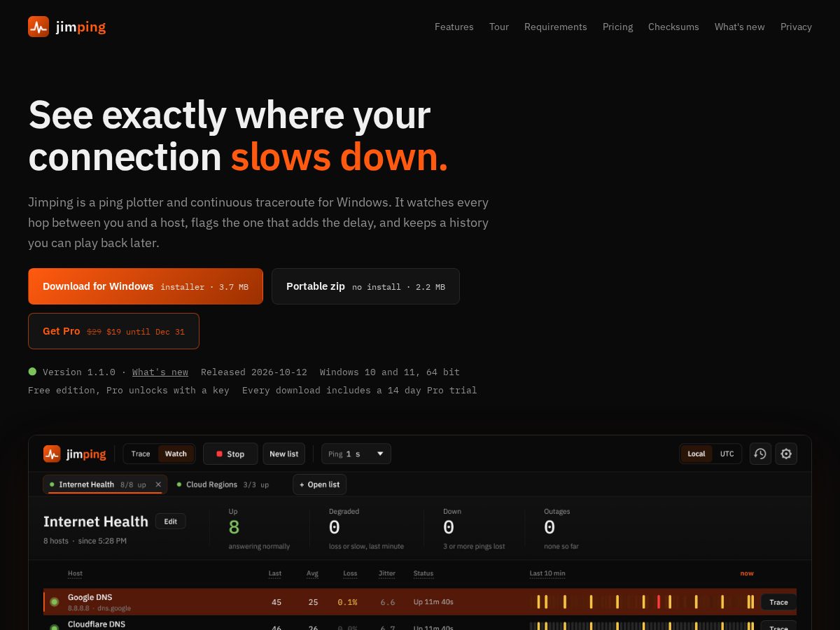The image size is (840, 630).
Task: Click Download for Windows installer button
Action: click(x=146, y=286)
